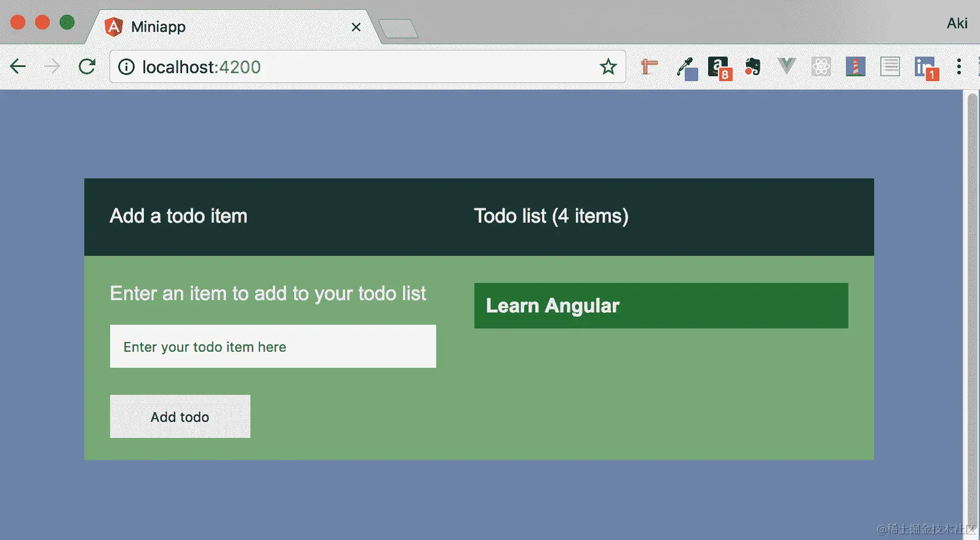Image resolution: width=980 pixels, height=540 pixels.
Task: Click the browser back arrow
Action: tap(18, 66)
